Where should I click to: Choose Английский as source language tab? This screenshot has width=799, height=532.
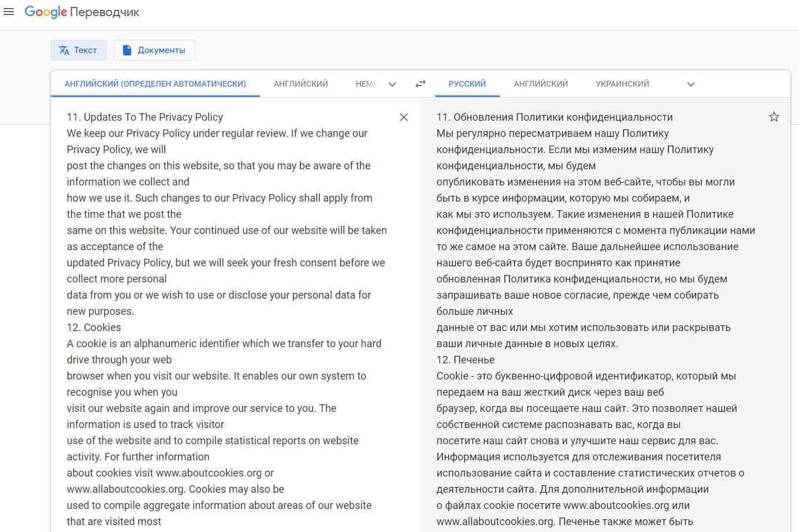click(x=300, y=84)
